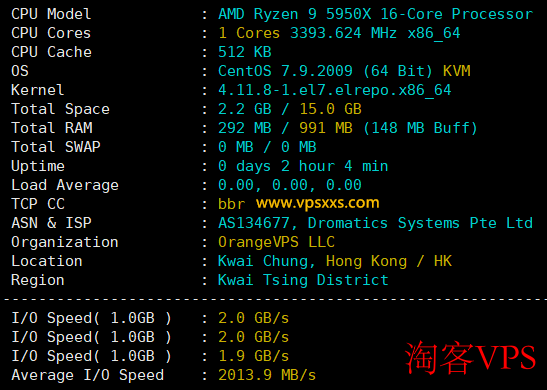Select the CPU Cache value 512 KB
Image resolution: width=547 pixels, height=390 pixels.
click(x=245, y=52)
